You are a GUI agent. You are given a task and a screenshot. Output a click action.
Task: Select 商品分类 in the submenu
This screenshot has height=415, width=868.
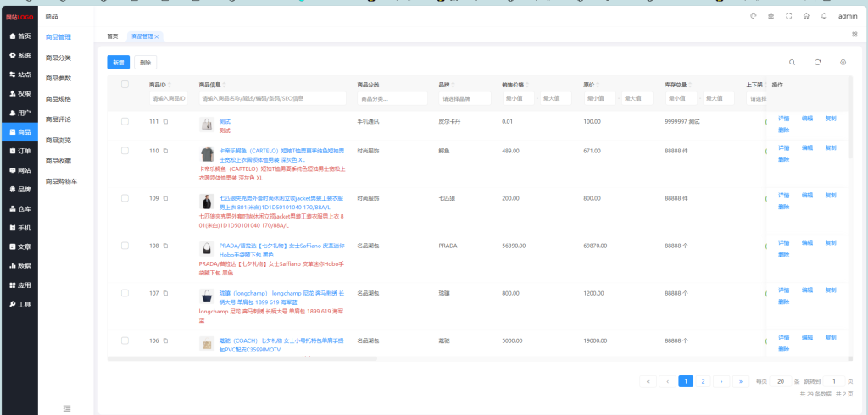click(x=58, y=58)
